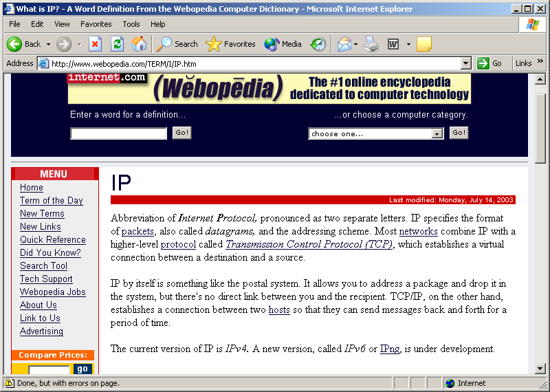Edit the page with the Word icon
Image resolution: width=550 pixels, height=392 pixels.
pyautogui.click(x=393, y=44)
